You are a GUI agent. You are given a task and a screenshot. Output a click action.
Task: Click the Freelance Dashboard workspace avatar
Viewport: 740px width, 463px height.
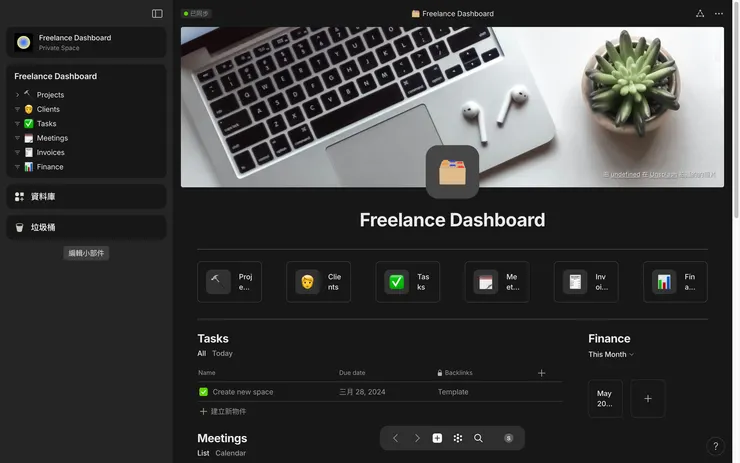pyautogui.click(x=23, y=42)
